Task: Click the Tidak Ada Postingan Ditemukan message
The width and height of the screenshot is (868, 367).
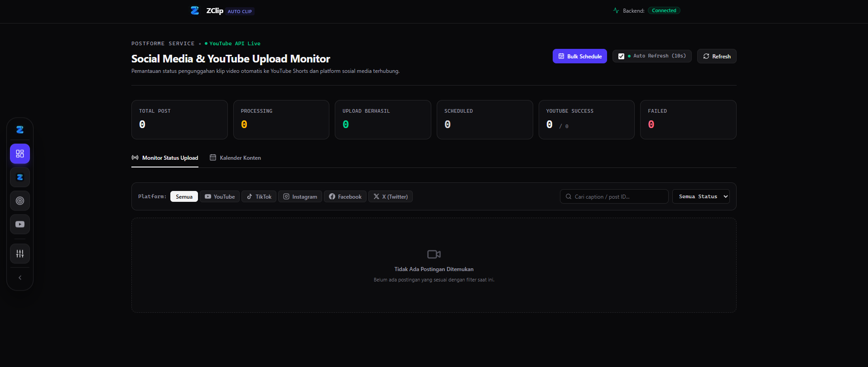Action: [x=434, y=269]
